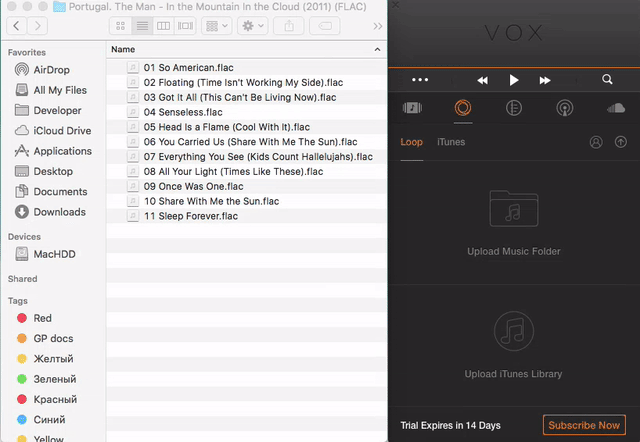
Task: Select 04 Senseless.flac
Action: tap(247, 112)
